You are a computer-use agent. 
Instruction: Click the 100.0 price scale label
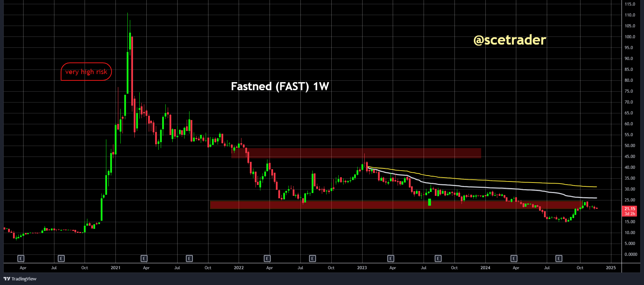[x=630, y=37]
